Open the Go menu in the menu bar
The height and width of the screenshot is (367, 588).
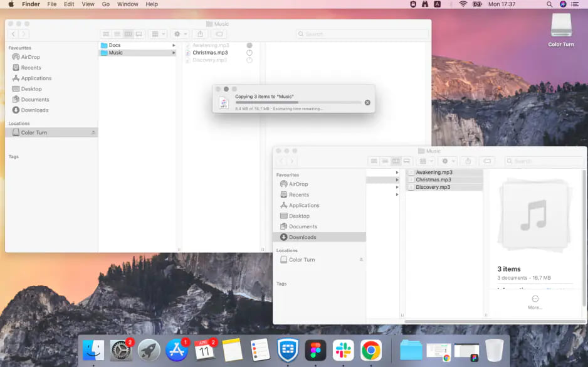(106, 4)
